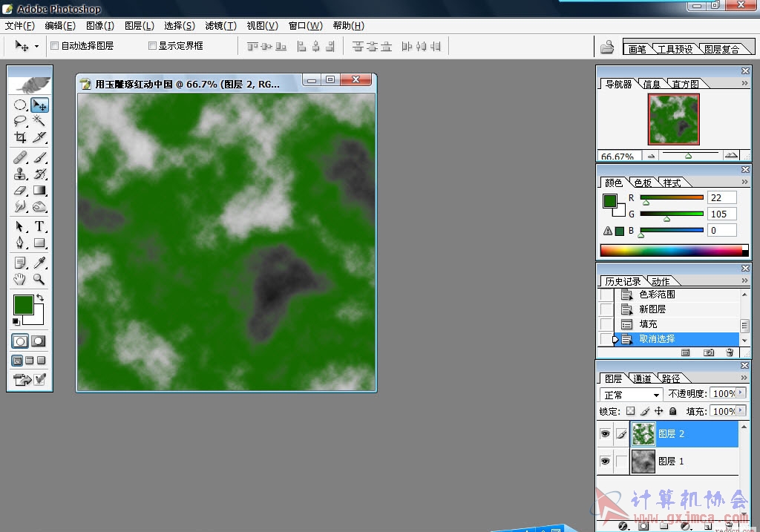
Task: Select the Elliptical Marquee tool
Action: (20, 105)
